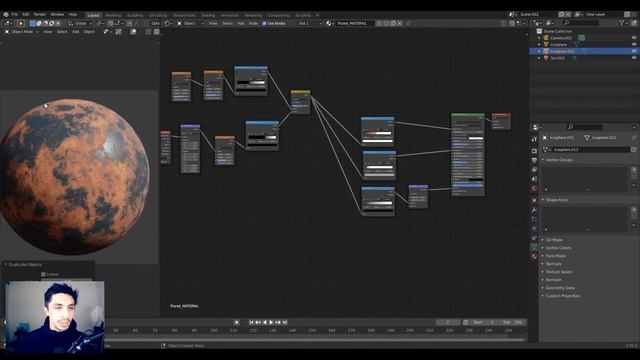
Task: Open the Render properties tab icon
Action: pos(534,151)
